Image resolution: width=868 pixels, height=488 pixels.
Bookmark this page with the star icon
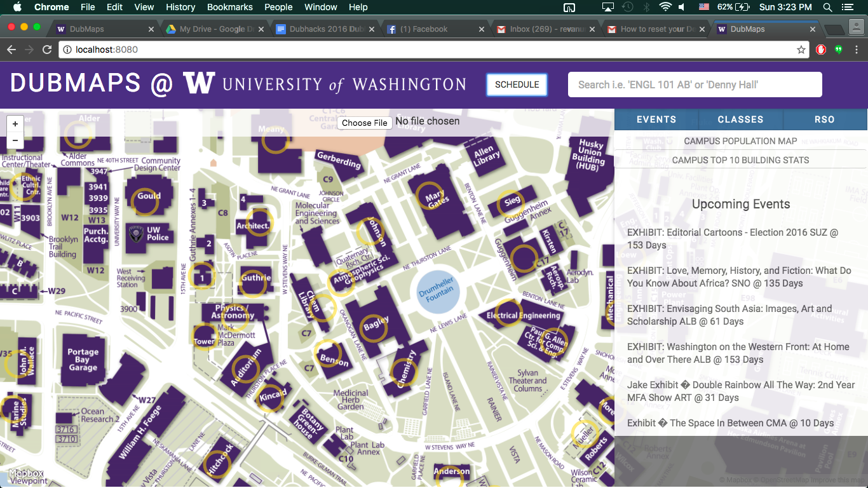801,50
